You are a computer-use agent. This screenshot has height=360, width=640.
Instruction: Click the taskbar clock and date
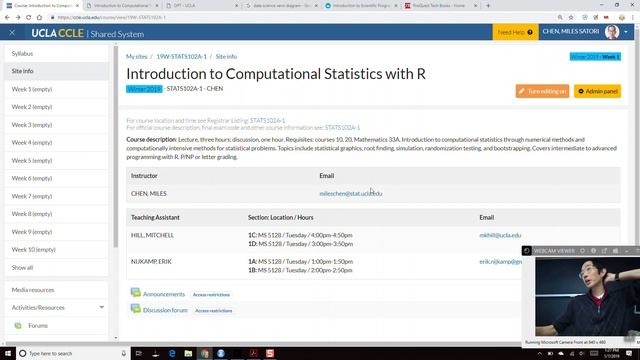tap(612, 353)
